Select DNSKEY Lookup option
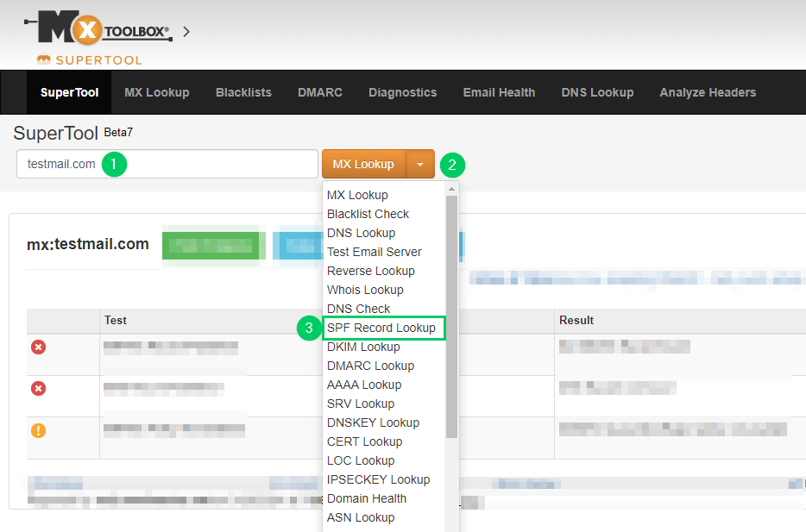The width and height of the screenshot is (806, 532). tap(373, 423)
